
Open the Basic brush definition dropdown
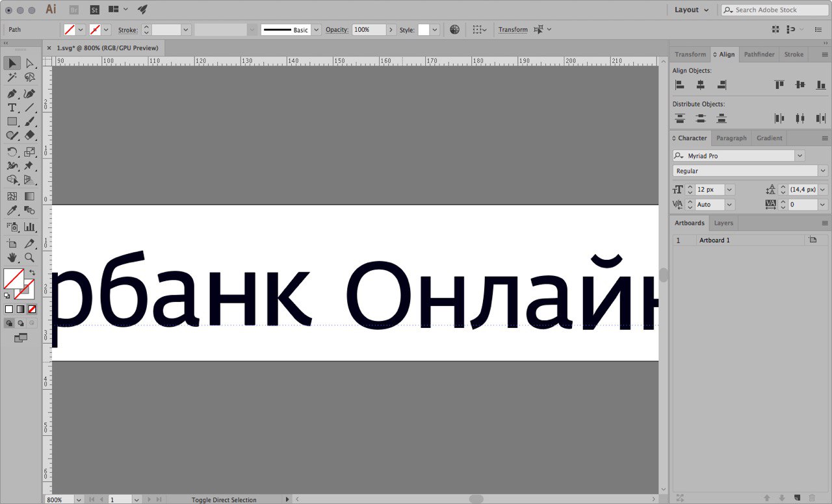317,30
